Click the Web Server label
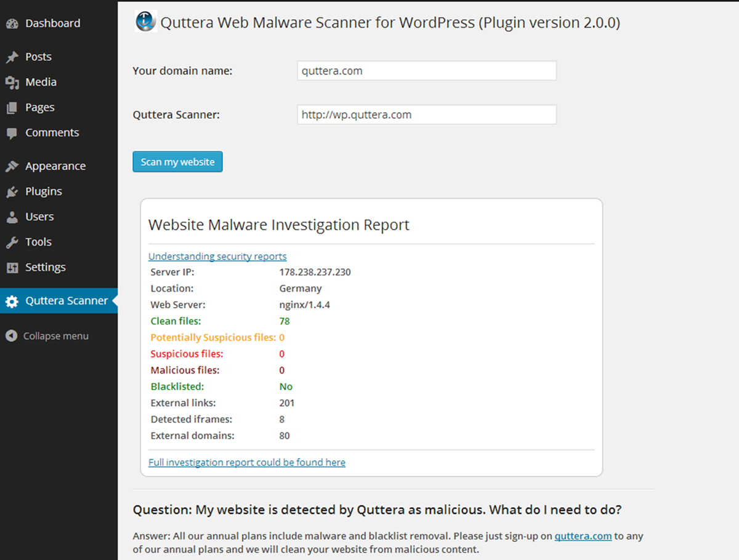The width and height of the screenshot is (739, 560). click(x=178, y=305)
